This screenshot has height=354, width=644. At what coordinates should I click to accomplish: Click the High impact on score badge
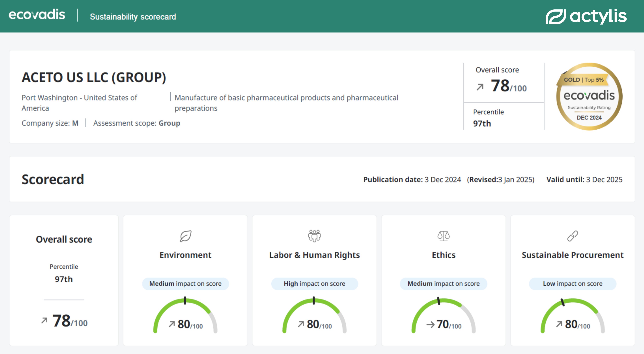[x=314, y=284]
